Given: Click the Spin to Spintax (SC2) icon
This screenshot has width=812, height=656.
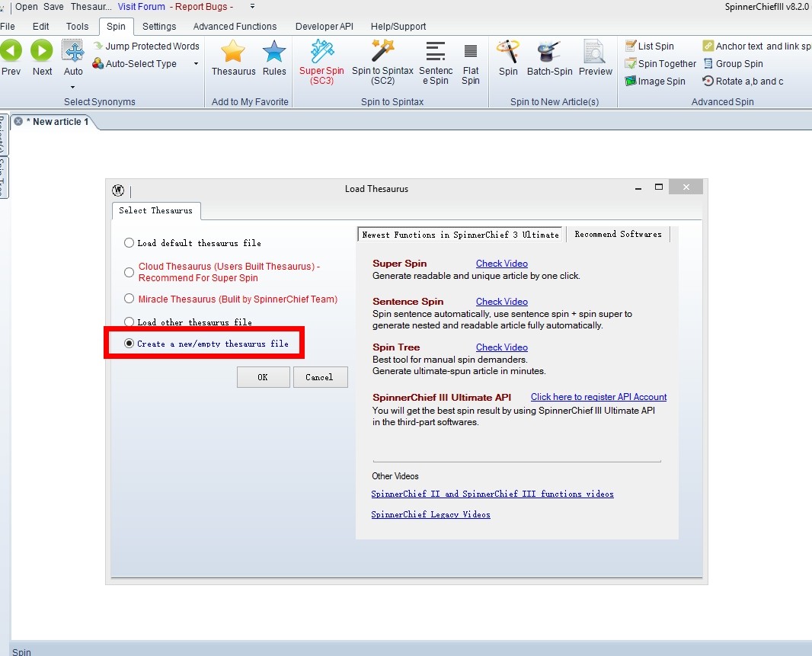Looking at the screenshot, I should point(382,53).
